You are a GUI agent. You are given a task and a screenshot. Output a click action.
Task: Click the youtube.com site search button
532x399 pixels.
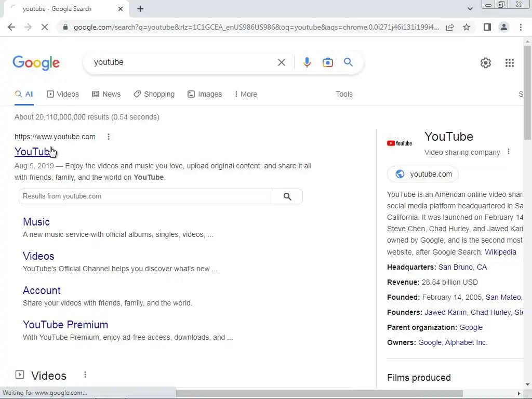click(287, 196)
